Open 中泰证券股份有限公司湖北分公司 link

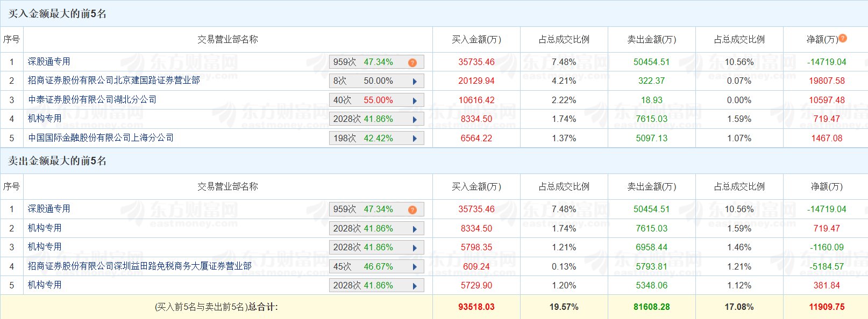(92, 100)
